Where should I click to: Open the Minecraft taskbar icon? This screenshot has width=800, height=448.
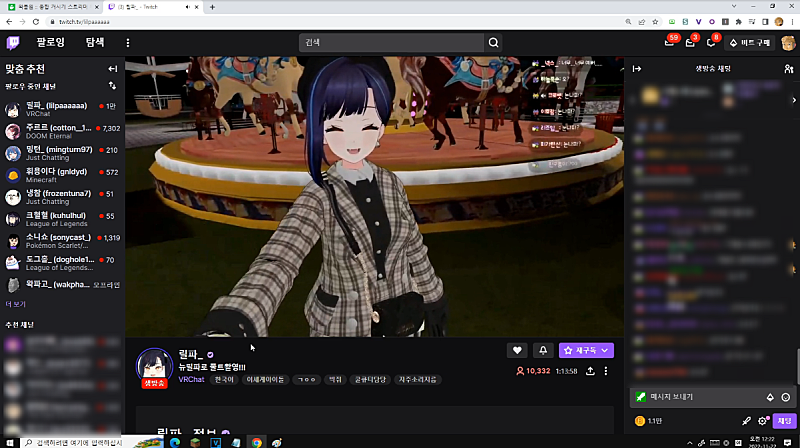(x=195, y=442)
